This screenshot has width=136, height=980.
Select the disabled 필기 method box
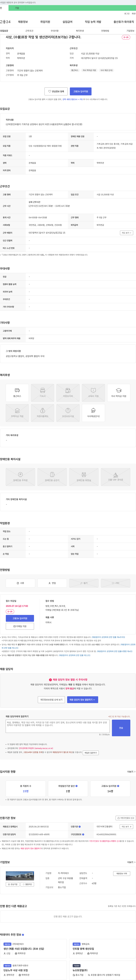coord(84,583)
